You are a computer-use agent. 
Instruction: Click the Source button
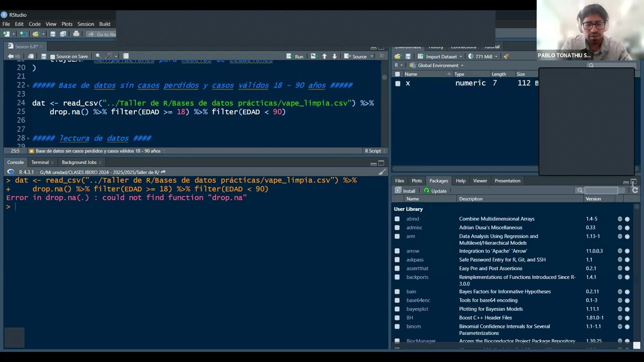(356, 56)
